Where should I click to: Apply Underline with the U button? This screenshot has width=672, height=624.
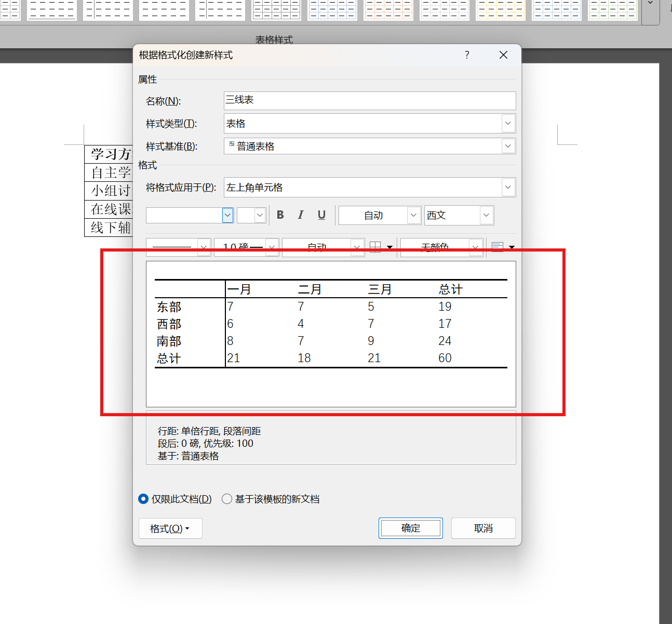click(321, 215)
